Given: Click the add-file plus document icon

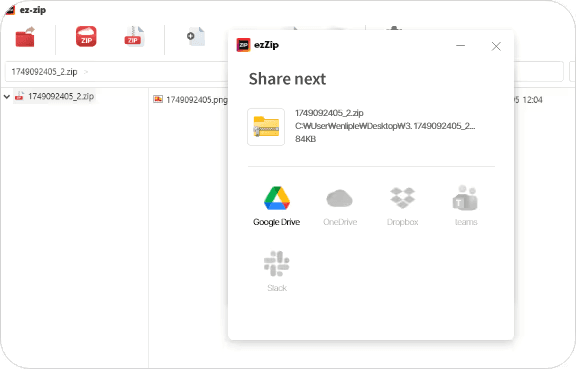Looking at the screenshot, I should coord(196,36).
